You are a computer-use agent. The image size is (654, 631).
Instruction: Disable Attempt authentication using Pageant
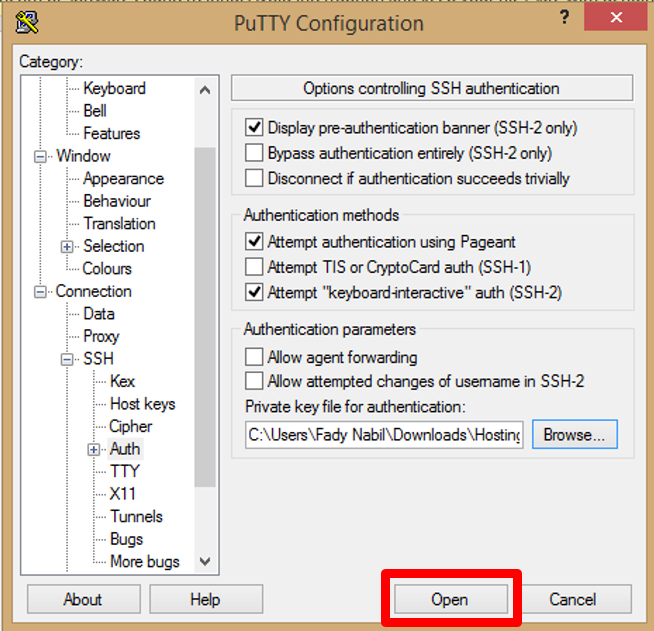tap(255, 241)
